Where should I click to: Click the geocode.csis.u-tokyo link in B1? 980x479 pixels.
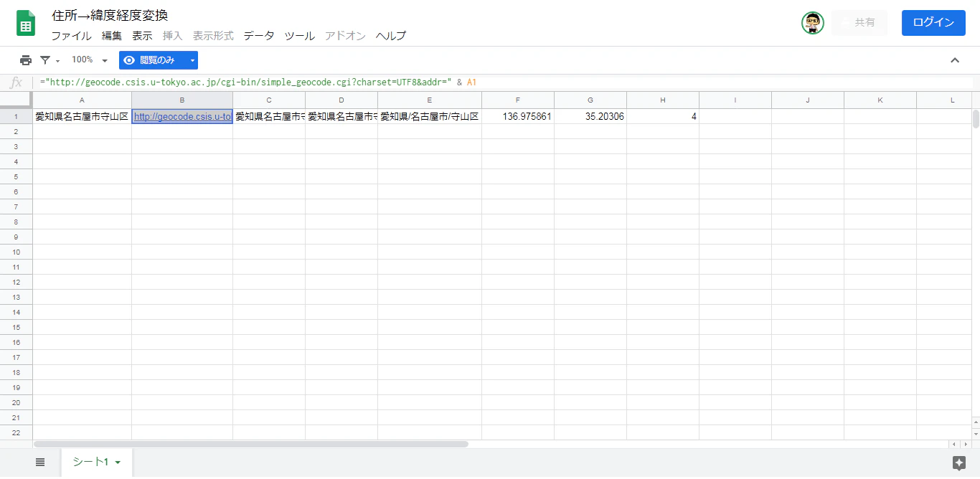182,116
